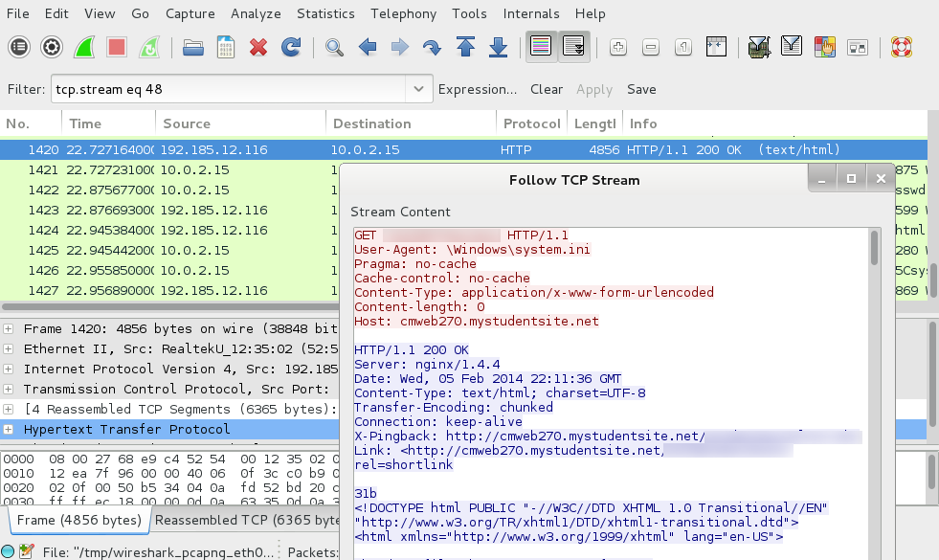This screenshot has height=560, width=939.
Task: Expand the Ethernet II tree node
Action: [x=9, y=348]
